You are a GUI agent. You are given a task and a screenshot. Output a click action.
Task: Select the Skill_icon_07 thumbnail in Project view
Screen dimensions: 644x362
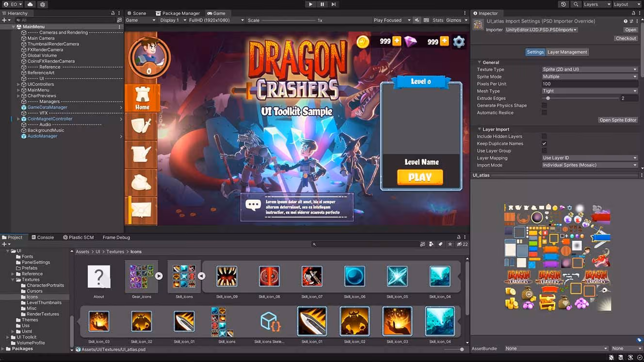[312, 276]
